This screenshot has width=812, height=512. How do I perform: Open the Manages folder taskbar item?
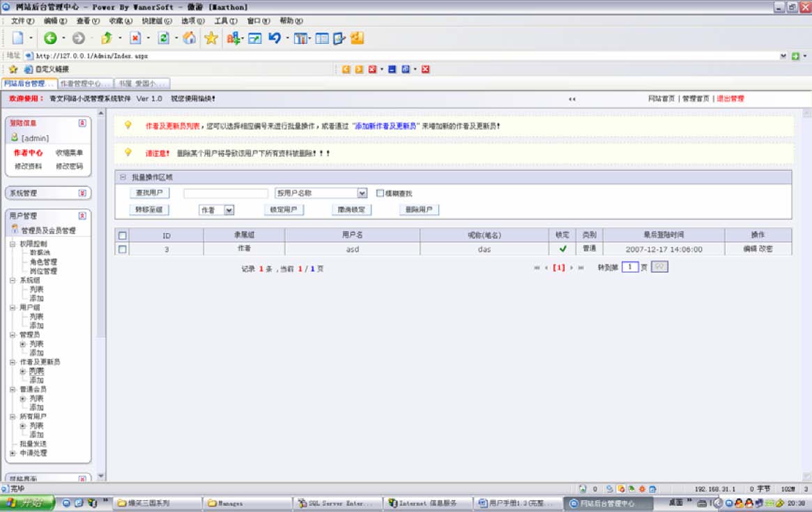coord(247,503)
